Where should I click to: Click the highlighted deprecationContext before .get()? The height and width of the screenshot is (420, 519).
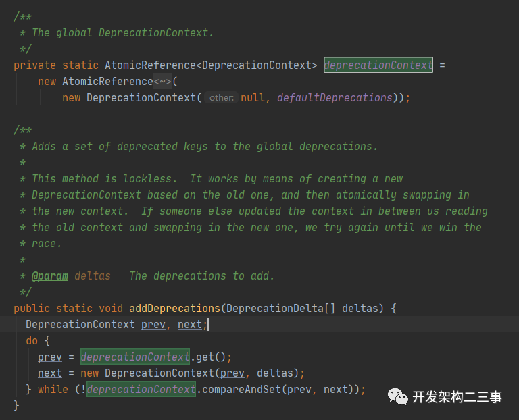coord(134,357)
